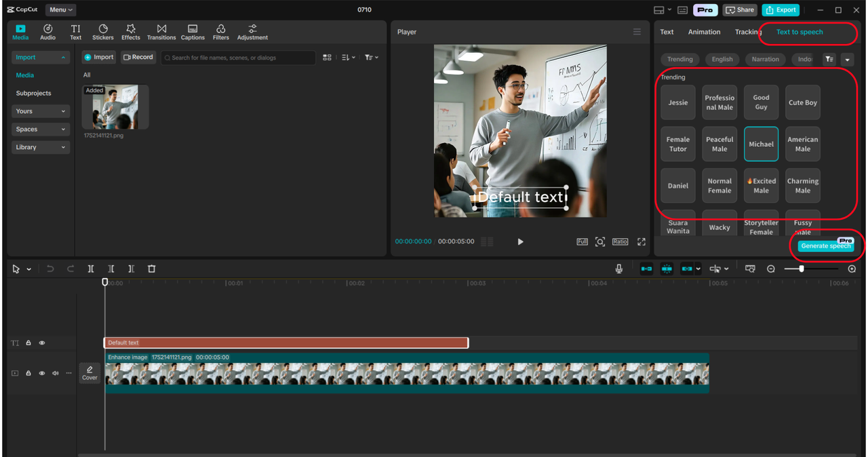The width and height of the screenshot is (868, 457).
Task: Hide the text track with eye icon
Action: [x=42, y=343]
